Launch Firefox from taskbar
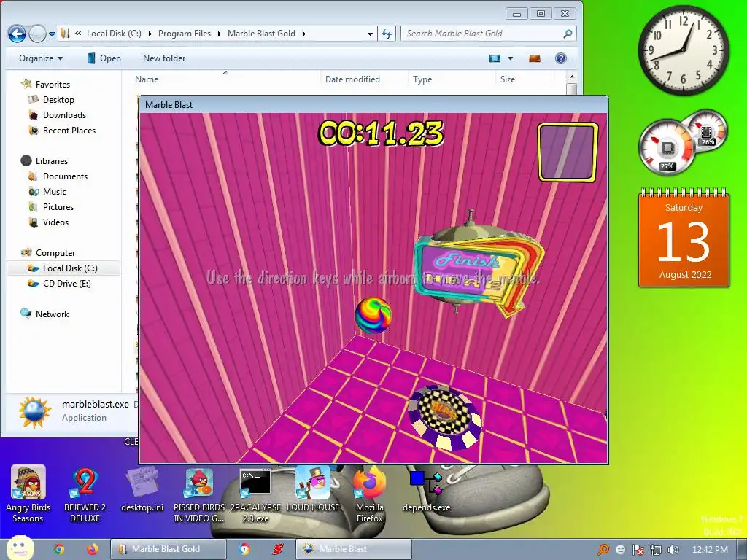This screenshot has width=747, height=560. point(93,549)
